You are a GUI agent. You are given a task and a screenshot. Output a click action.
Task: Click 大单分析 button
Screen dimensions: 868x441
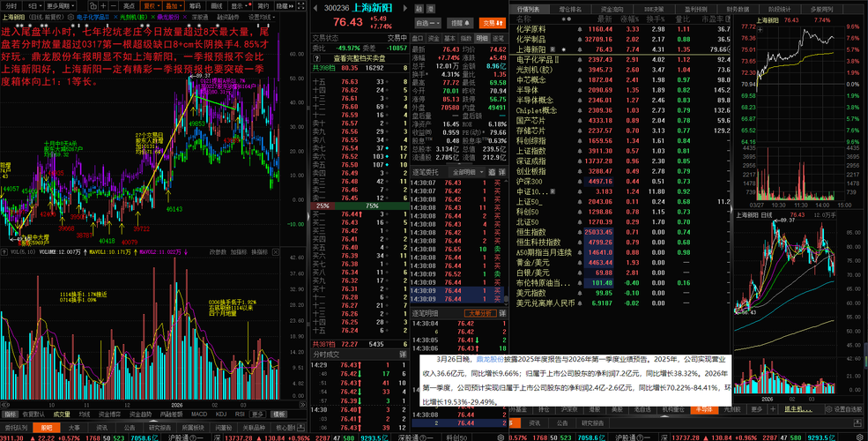(479, 313)
